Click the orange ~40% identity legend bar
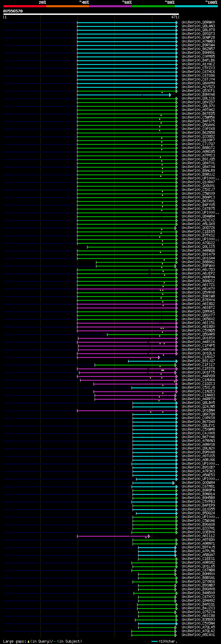Viewport: 221px width, 644px height. click(x=68, y=6)
